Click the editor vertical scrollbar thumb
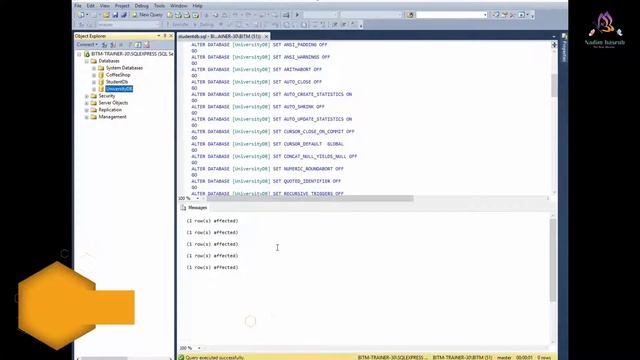Screen dimensions: 640x360 click(x=554, y=85)
